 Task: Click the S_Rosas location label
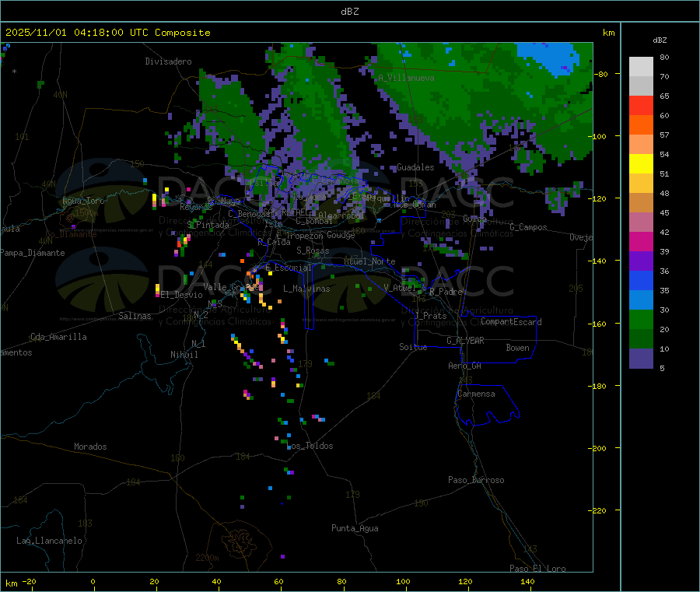coord(313,251)
